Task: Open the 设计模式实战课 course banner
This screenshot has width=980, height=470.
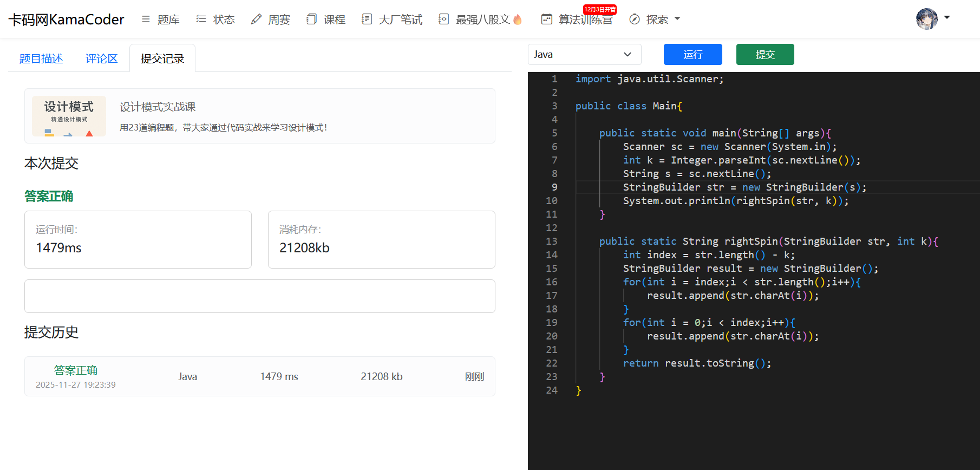Action: [259, 116]
